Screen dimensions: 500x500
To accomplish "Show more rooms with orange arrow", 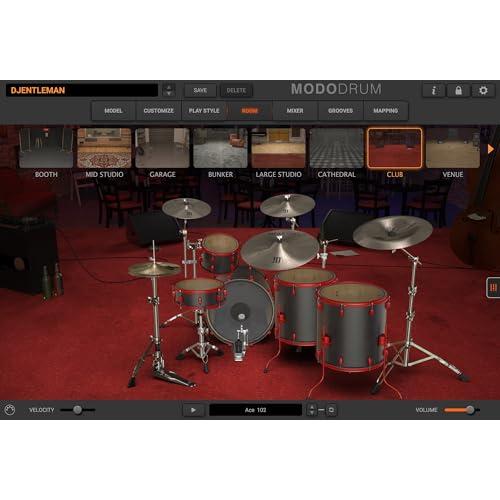I will click(x=491, y=149).
